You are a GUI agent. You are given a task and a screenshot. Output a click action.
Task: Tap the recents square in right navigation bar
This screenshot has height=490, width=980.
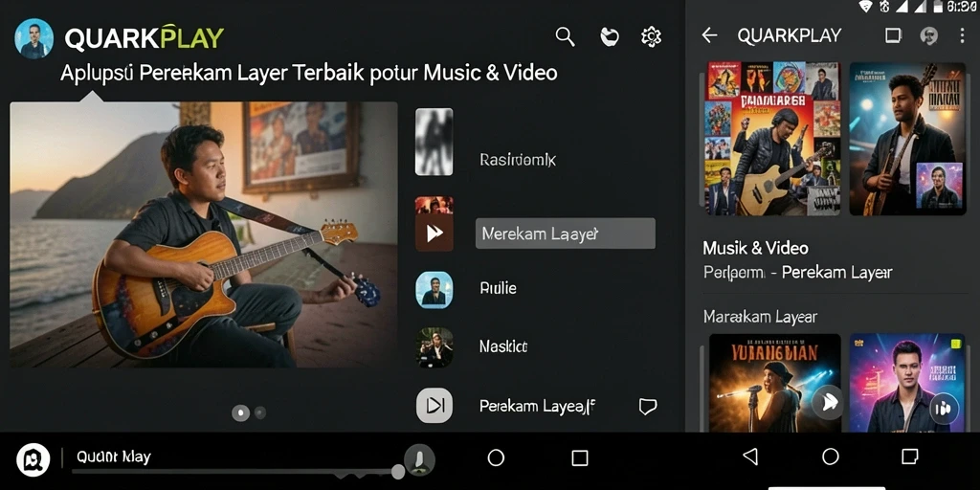pyautogui.click(x=910, y=457)
